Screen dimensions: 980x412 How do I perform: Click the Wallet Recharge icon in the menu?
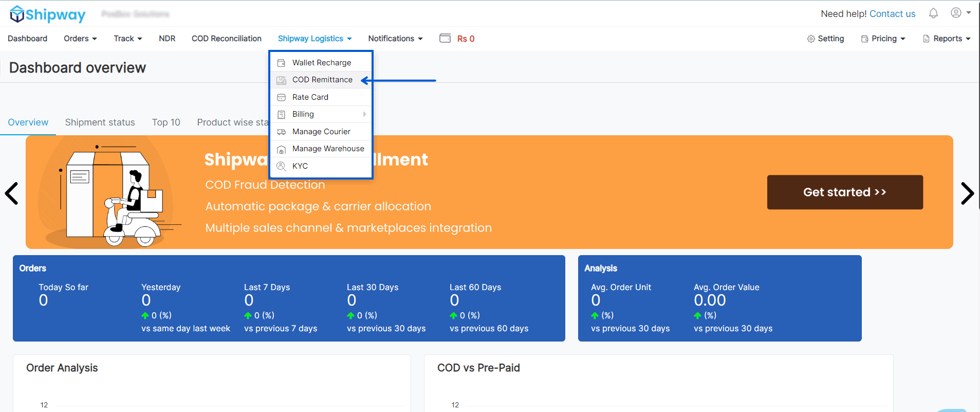click(x=281, y=63)
